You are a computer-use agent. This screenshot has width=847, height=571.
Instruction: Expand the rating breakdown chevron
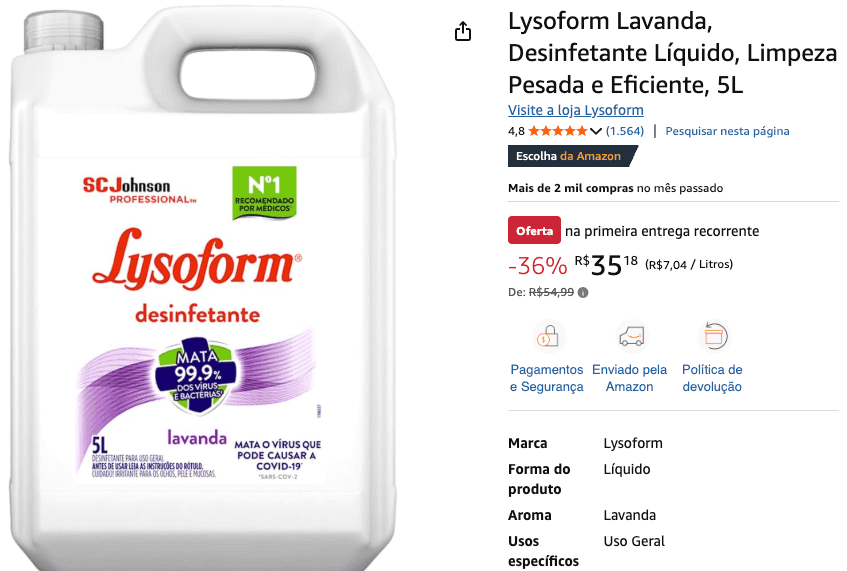tap(596, 131)
